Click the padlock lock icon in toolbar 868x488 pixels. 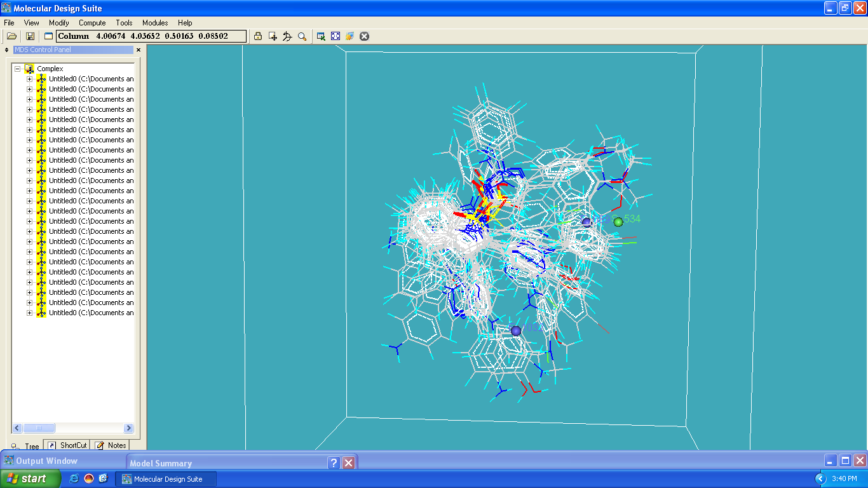point(258,36)
